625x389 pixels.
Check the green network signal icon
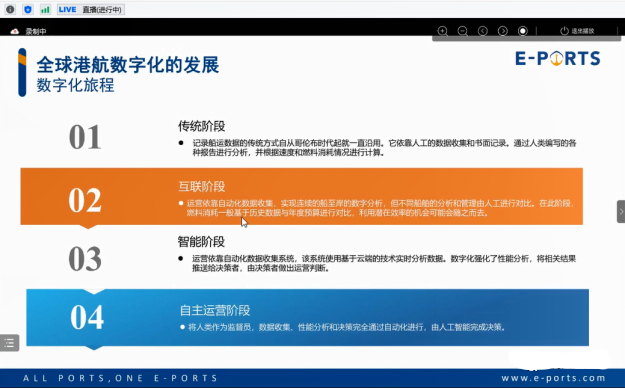45,9
